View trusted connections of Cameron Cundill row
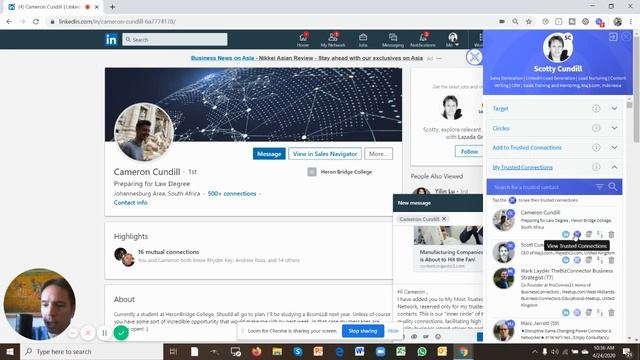 point(577,234)
